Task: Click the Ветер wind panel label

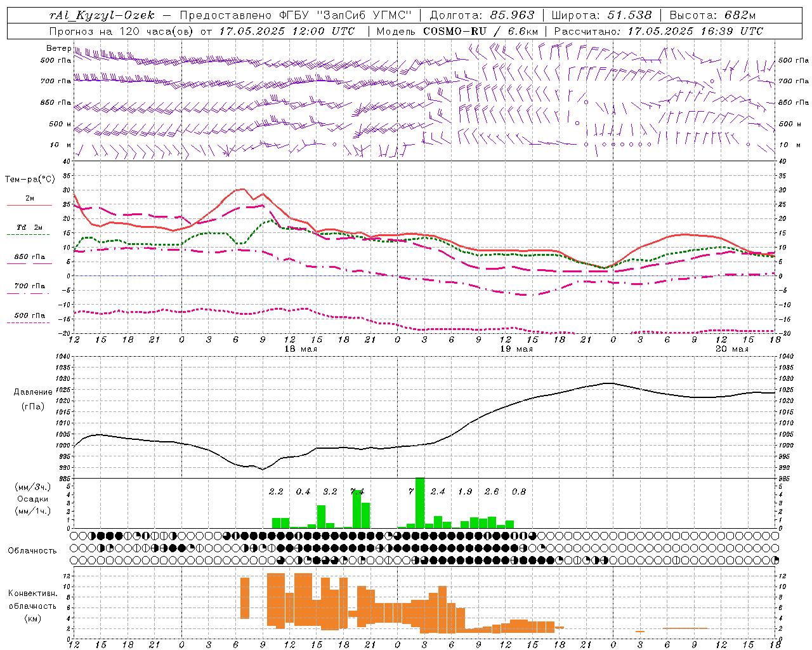Action: click(58, 48)
